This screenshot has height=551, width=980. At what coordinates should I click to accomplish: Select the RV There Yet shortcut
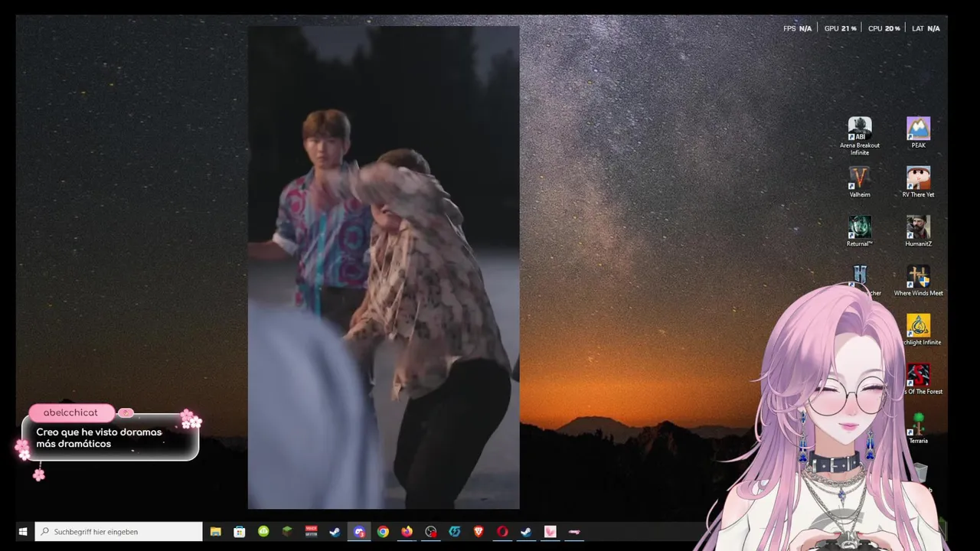[918, 182]
